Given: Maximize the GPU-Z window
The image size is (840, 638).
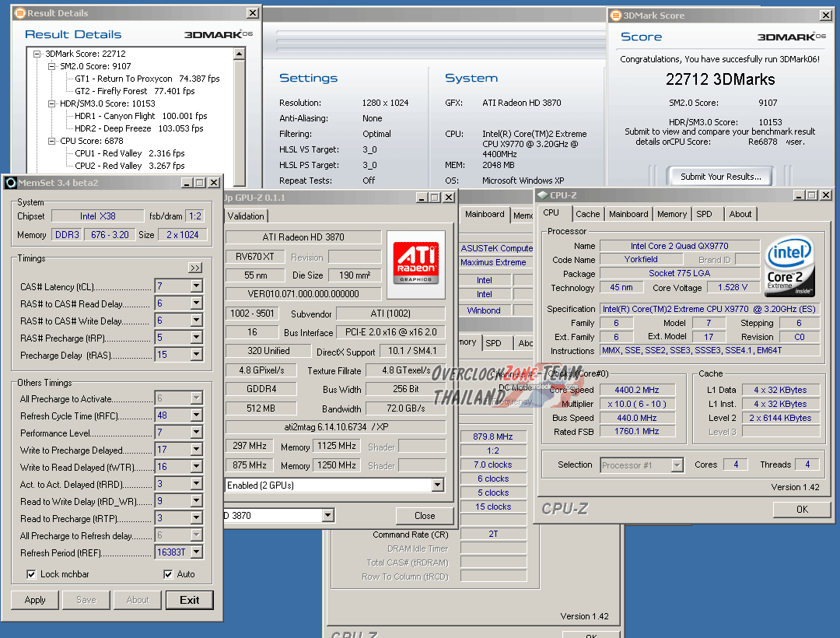Looking at the screenshot, I should point(435,198).
